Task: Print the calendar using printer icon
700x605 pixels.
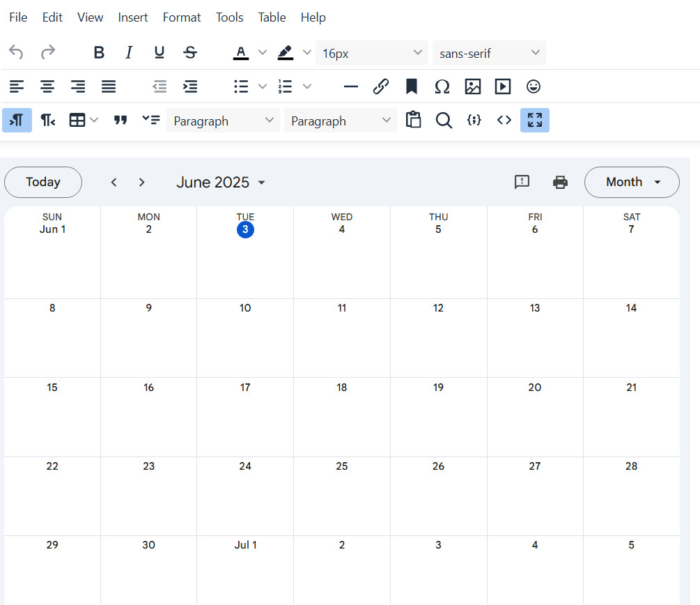Action: (560, 183)
